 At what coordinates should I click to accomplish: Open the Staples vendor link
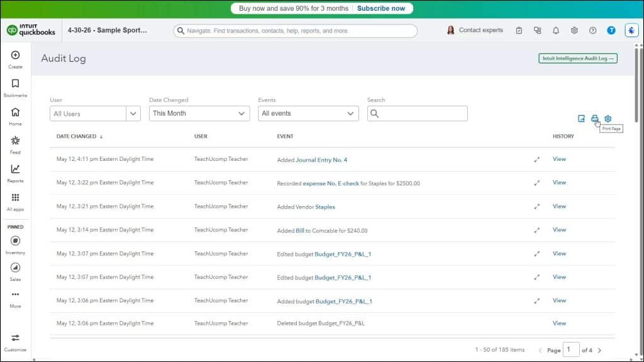(325, 207)
